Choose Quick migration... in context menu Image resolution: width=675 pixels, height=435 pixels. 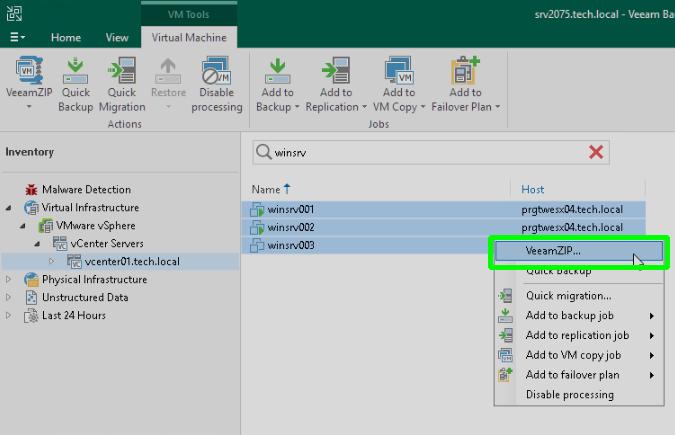click(579, 296)
